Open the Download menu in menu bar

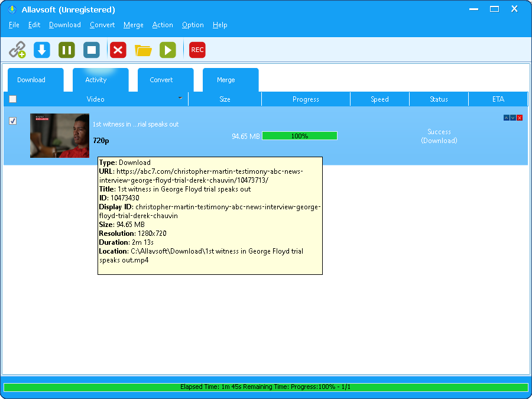point(65,25)
